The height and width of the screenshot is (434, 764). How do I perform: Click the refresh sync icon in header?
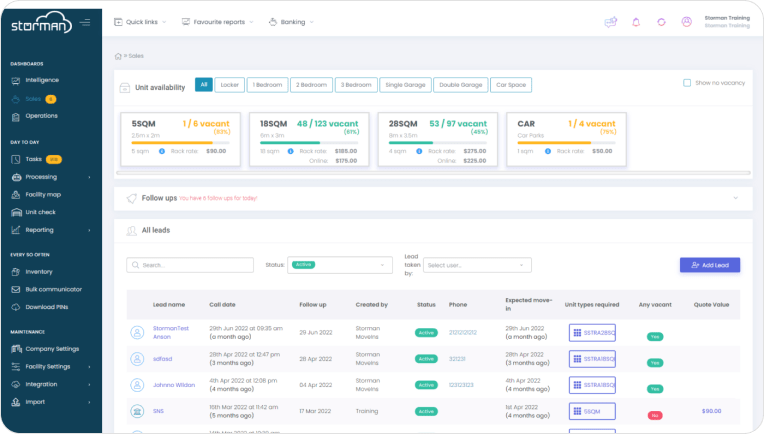(661, 22)
